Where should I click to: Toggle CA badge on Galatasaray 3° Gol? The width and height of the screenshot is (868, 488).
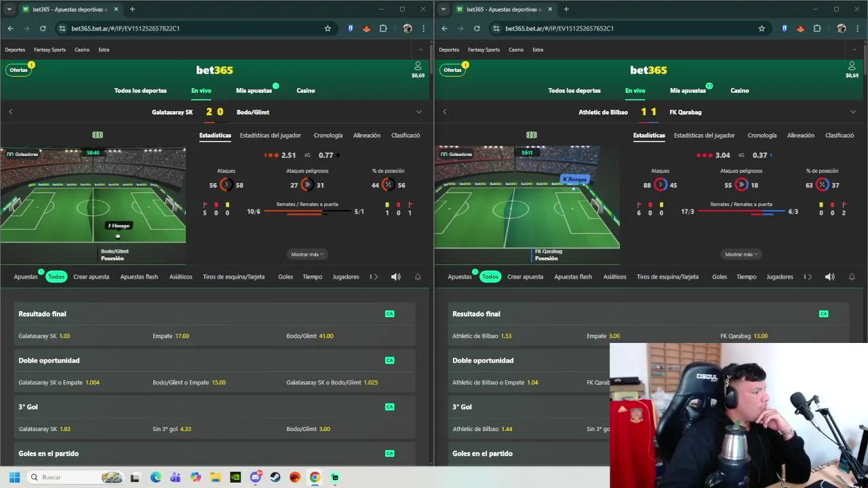[x=389, y=407]
